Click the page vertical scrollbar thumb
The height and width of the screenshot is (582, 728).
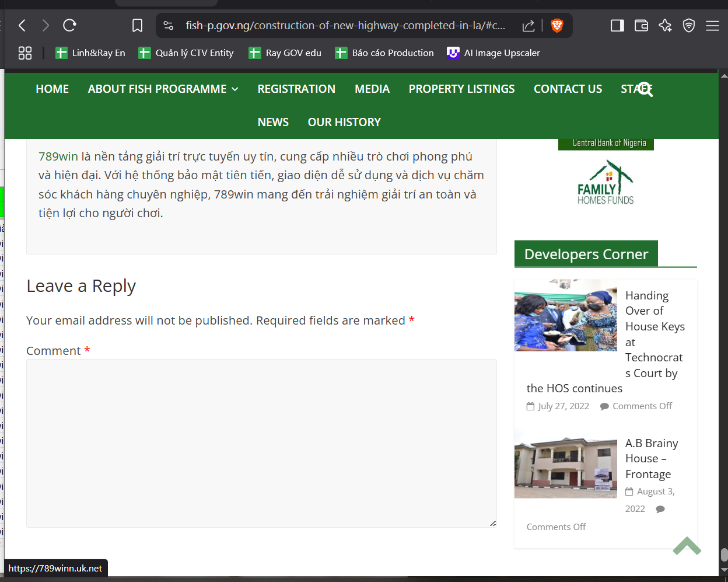(724, 555)
